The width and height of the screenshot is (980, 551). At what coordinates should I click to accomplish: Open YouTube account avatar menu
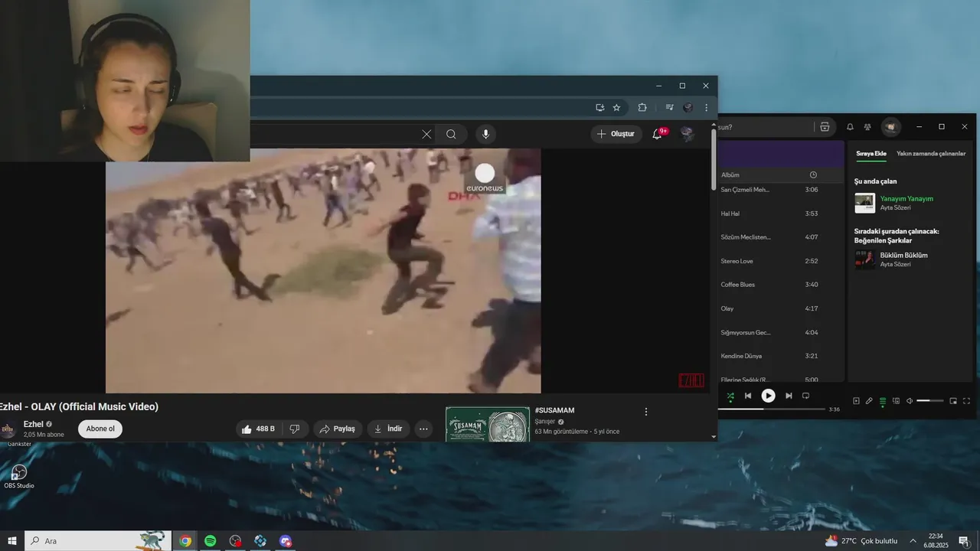tap(687, 134)
